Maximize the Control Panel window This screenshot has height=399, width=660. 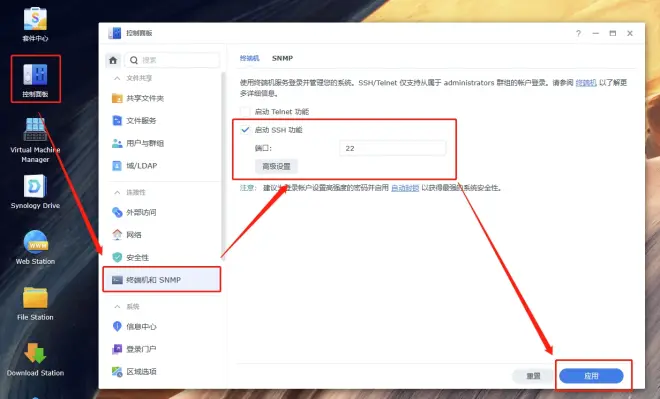612,33
